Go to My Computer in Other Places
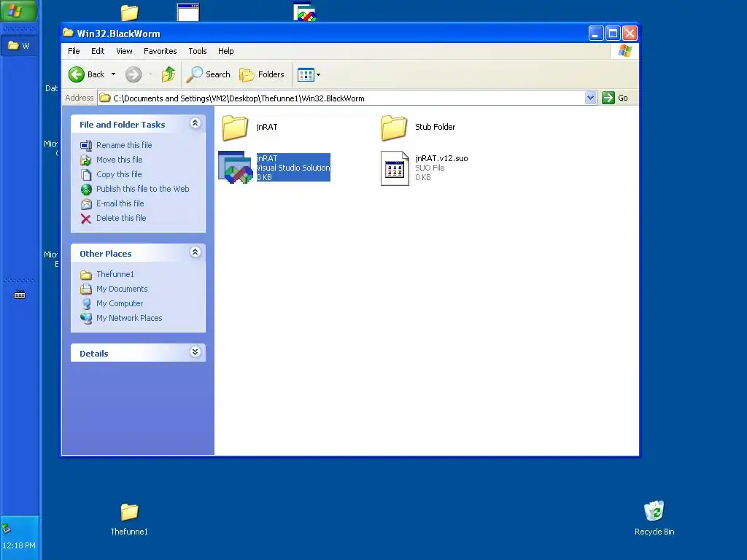Viewport: 747px width, 560px height. point(120,303)
